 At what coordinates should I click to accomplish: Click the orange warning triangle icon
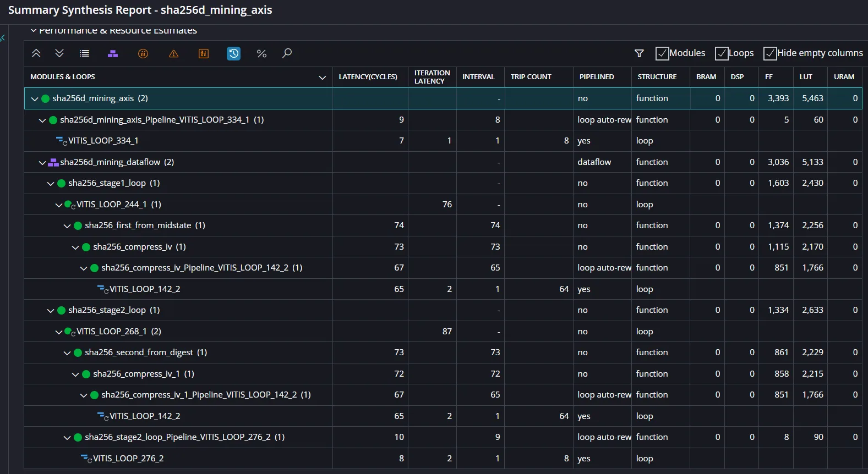pyautogui.click(x=173, y=53)
